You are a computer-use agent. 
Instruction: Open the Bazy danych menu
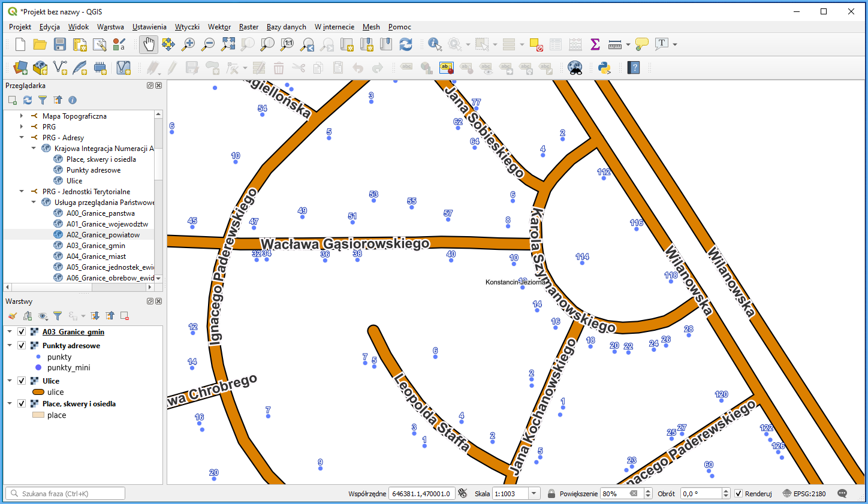[287, 27]
